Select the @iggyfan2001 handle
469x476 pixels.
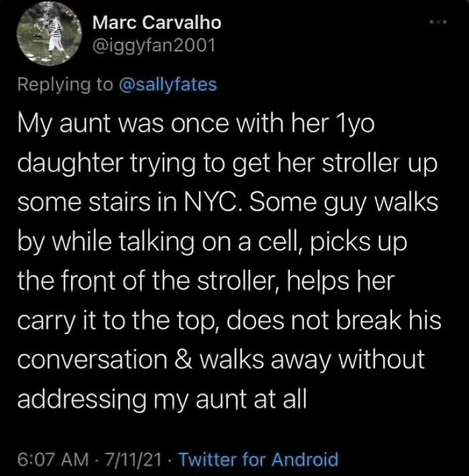point(153,46)
